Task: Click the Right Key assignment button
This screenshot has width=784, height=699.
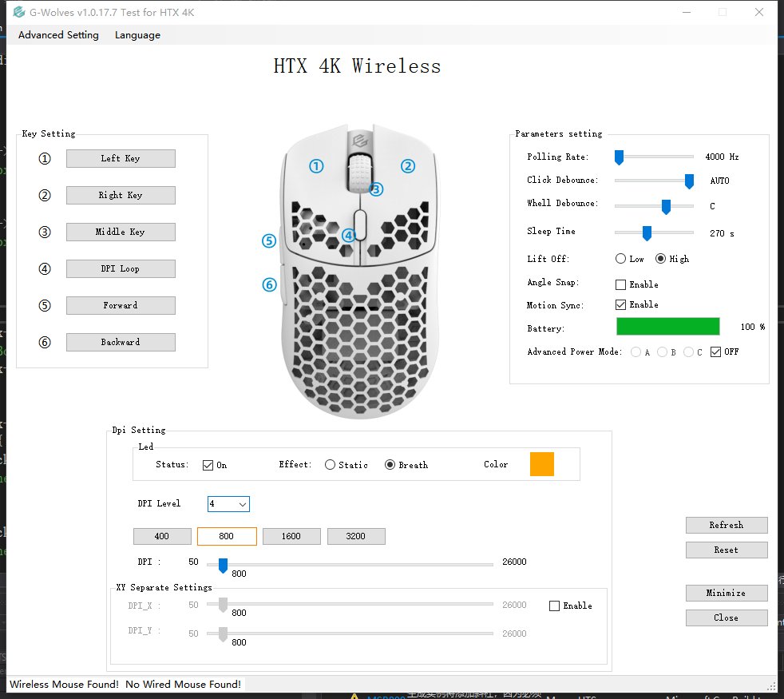Action: 121,195
